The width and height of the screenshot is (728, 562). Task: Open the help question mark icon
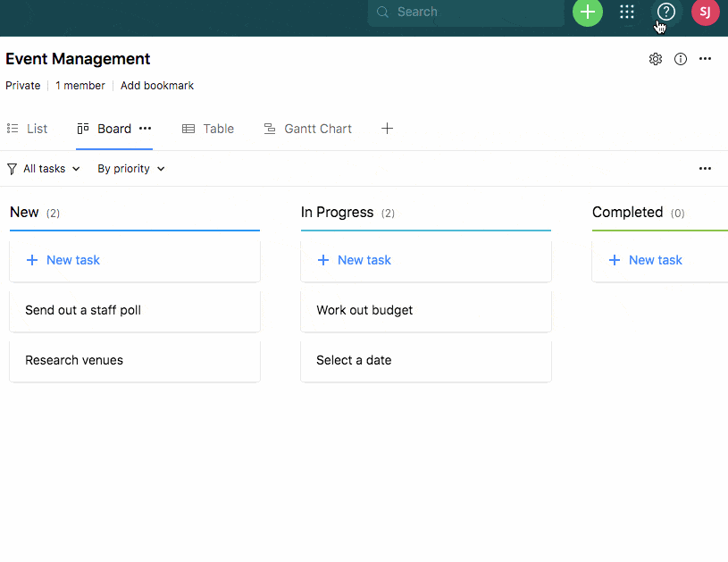click(665, 12)
